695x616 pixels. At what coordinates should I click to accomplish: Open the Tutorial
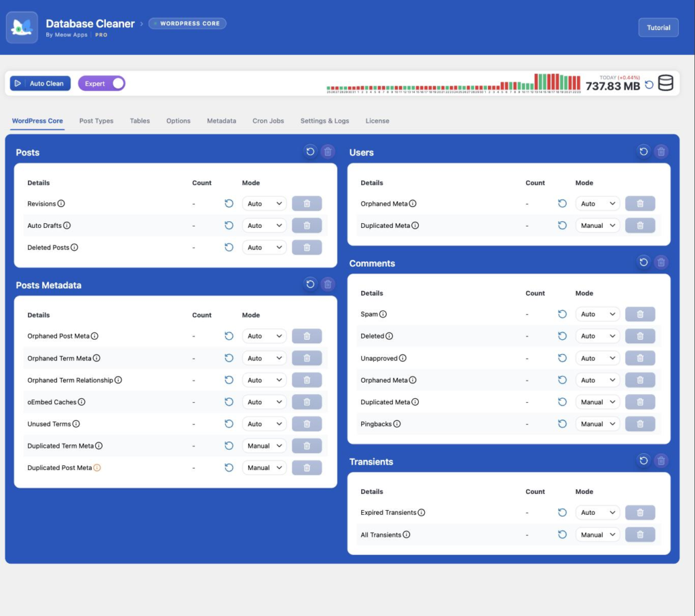pyautogui.click(x=658, y=28)
